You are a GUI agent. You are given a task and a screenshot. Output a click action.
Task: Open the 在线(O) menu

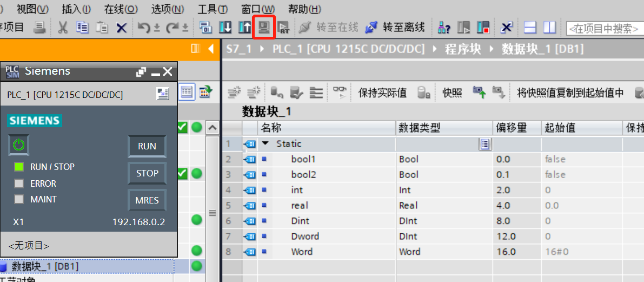click(121, 9)
